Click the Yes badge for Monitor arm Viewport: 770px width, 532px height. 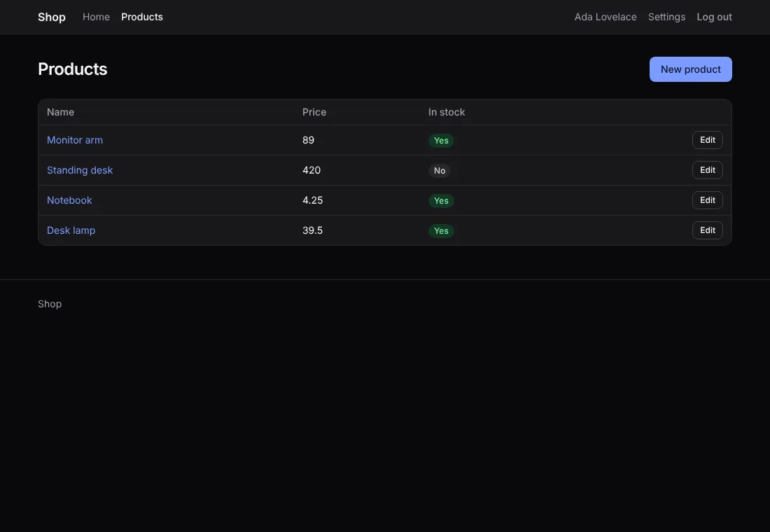pos(441,141)
